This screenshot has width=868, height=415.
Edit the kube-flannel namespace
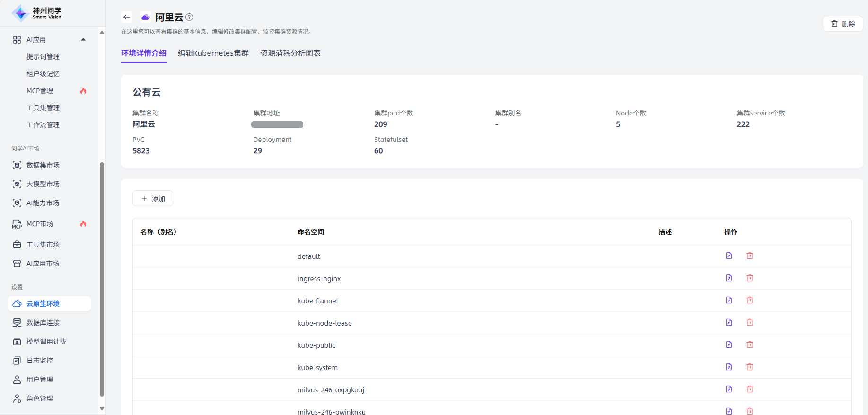click(729, 300)
